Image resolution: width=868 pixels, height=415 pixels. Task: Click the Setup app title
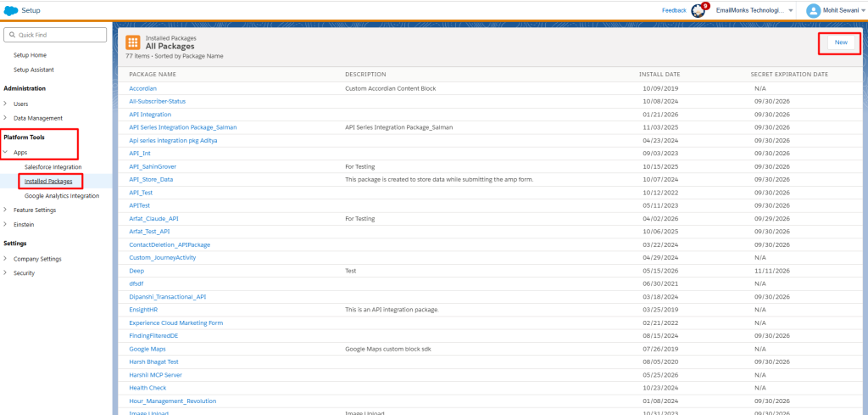[31, 10]
